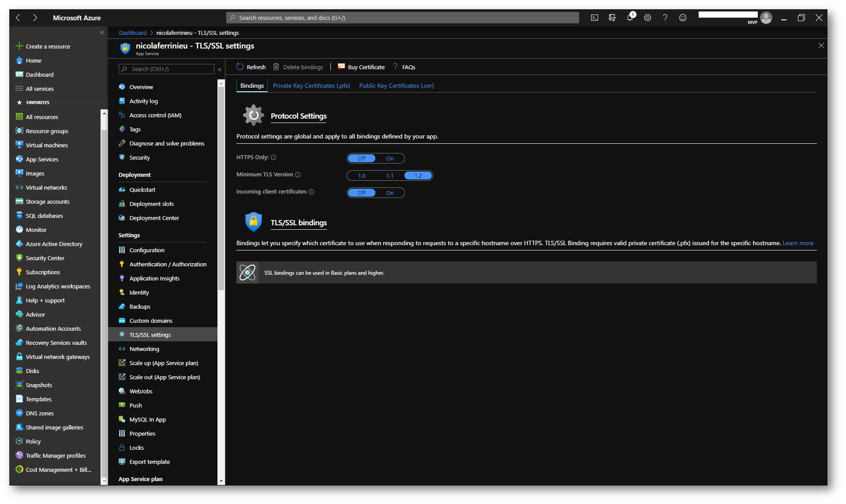
Task: Set HTTPS Only to On
Action: tap(390, 158)
